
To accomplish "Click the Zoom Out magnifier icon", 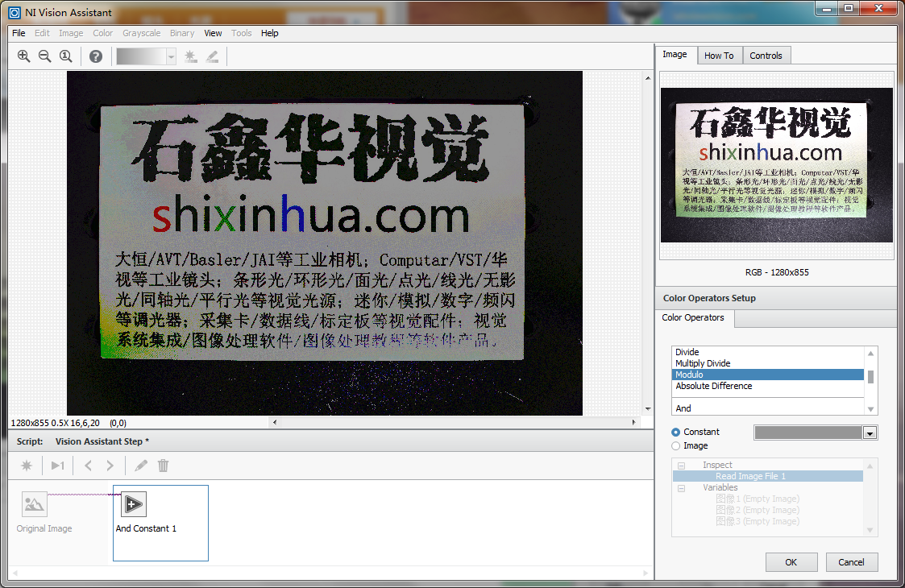I will (44, 56).
